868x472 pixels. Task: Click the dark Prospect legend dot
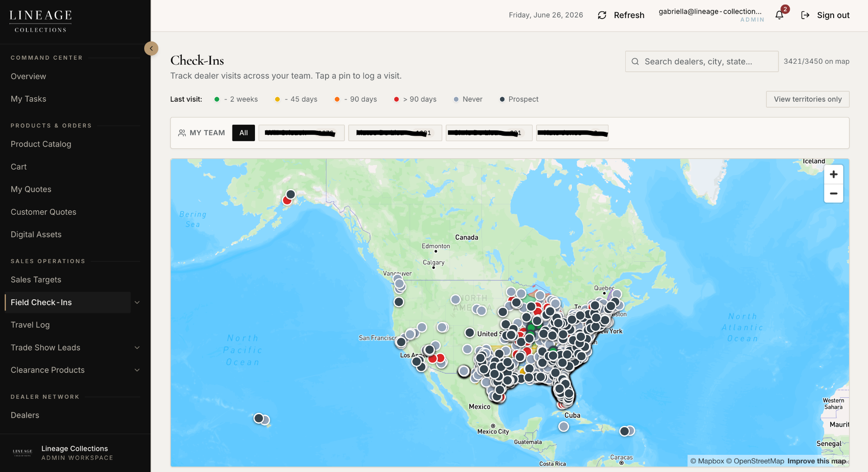(502, 99)
